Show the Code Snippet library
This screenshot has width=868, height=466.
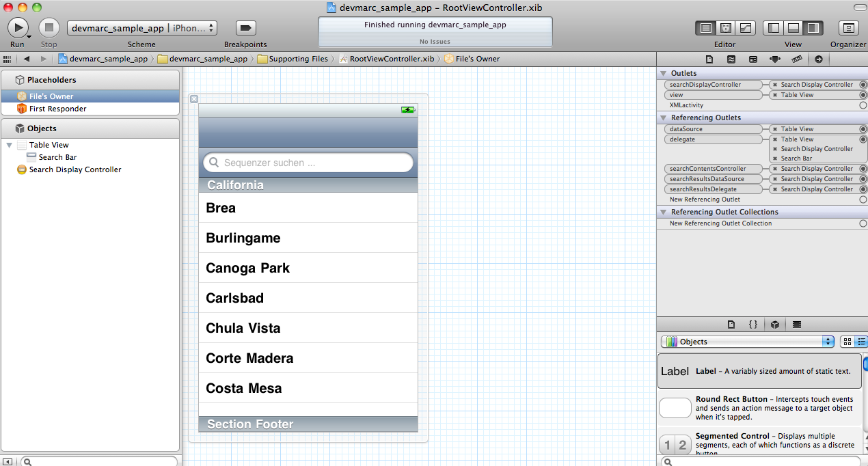click(752, 325)
